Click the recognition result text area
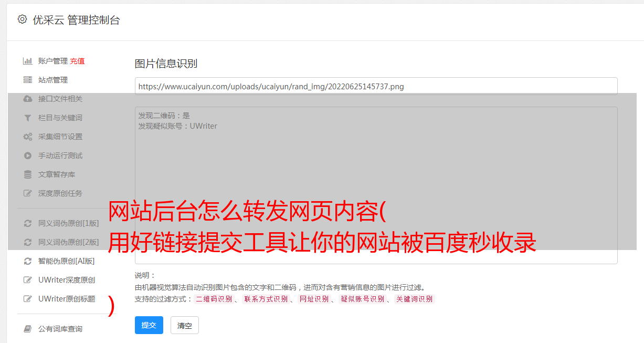 tap(376, 185)
